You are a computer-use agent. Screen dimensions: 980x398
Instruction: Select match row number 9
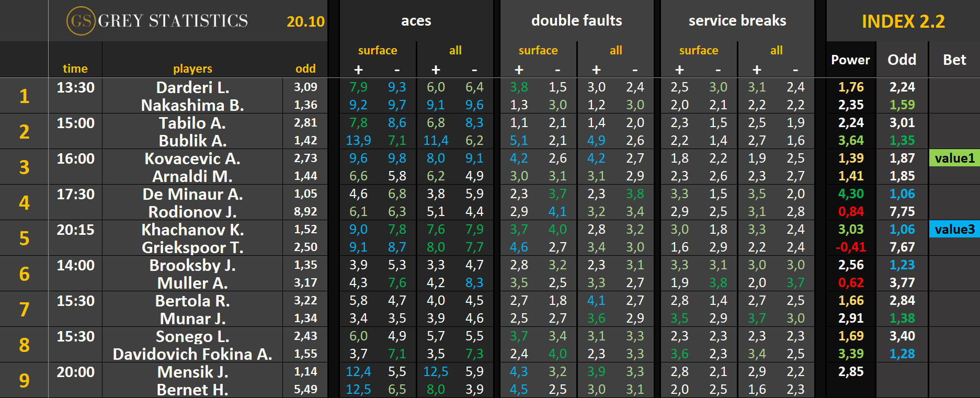tap(24, 380)
